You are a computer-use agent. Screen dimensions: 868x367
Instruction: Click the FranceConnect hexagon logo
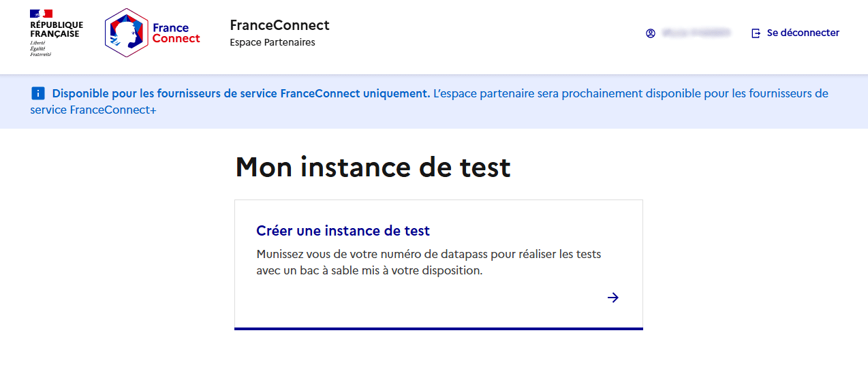click(127, 33)
